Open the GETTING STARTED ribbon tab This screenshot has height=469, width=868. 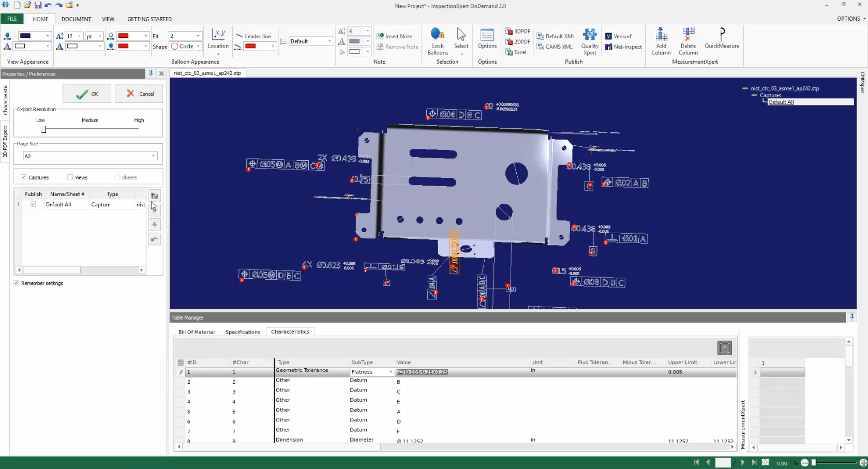point(149,19)
